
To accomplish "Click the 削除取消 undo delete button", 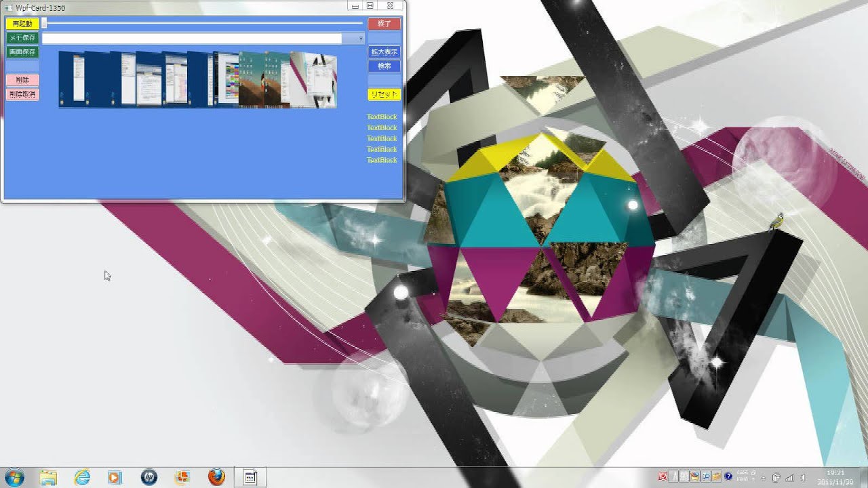I will pos(22,94).
